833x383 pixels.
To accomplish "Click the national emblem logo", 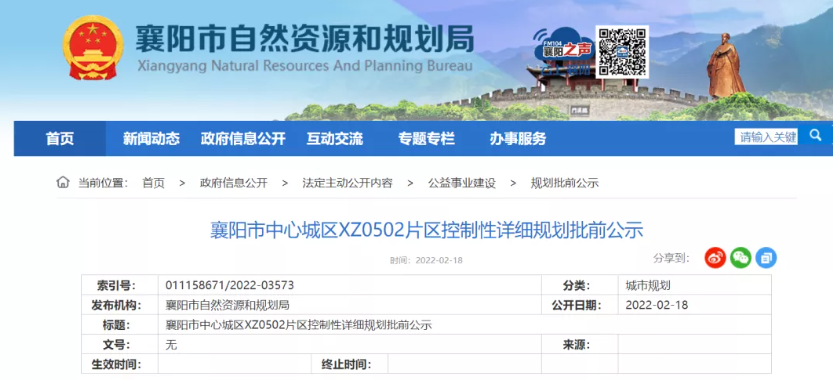I will click(93, 48).
